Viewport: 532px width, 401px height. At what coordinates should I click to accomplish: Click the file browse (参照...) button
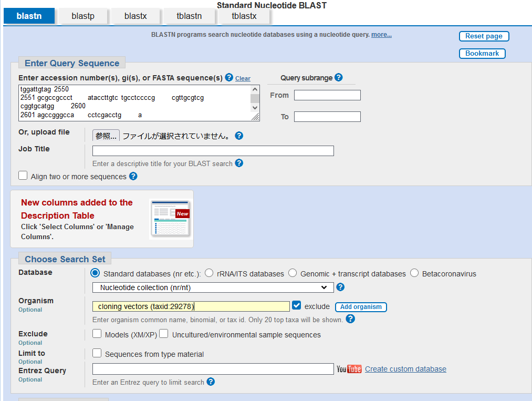tap(106, 136)
